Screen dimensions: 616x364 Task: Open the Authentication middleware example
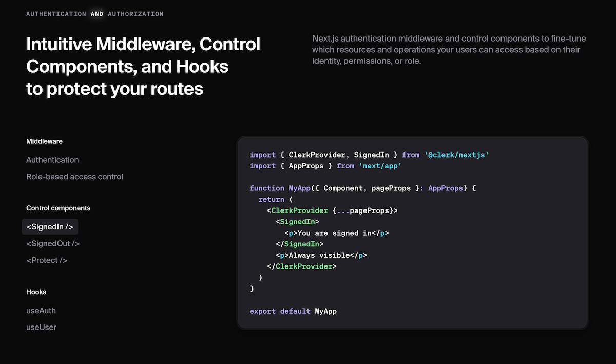click(52, 160)
